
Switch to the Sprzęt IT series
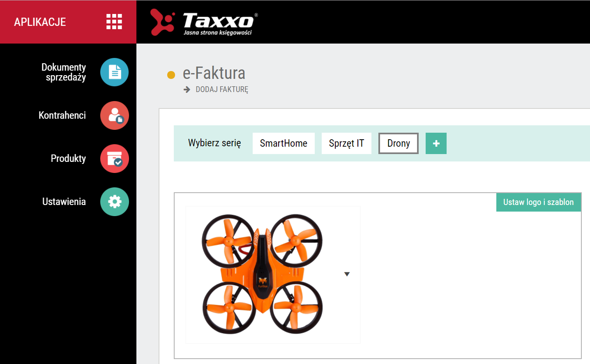346,143
